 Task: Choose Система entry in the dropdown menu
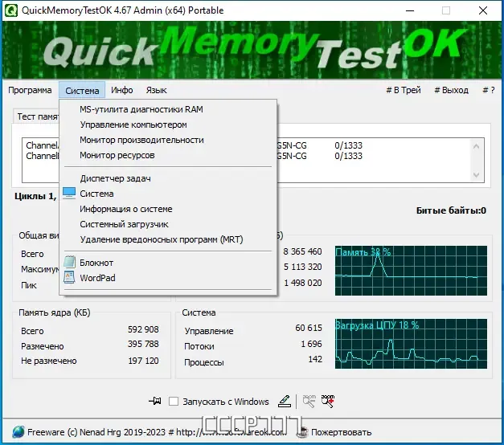click(x=168, y=194)
